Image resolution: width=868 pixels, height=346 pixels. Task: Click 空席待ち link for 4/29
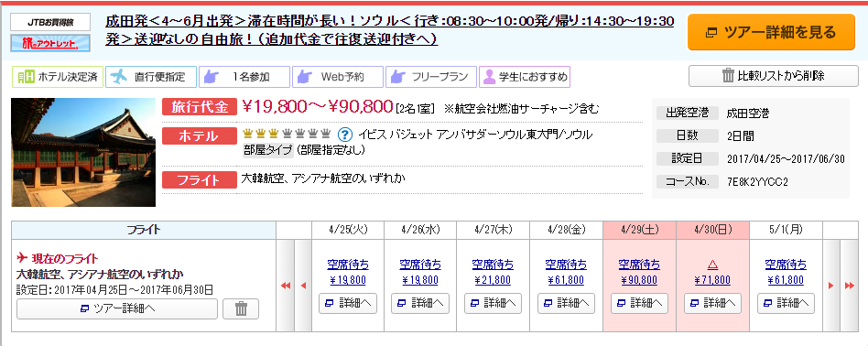[639, 265]
